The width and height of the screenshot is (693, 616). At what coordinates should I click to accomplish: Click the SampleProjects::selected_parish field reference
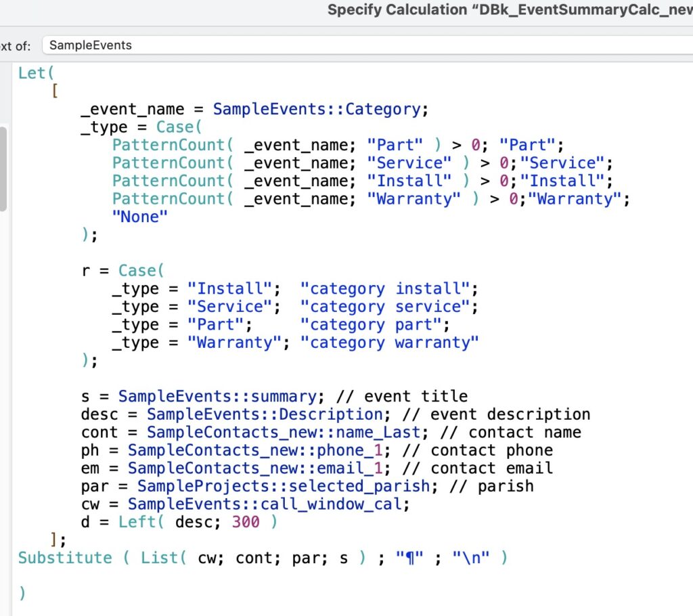283,486
